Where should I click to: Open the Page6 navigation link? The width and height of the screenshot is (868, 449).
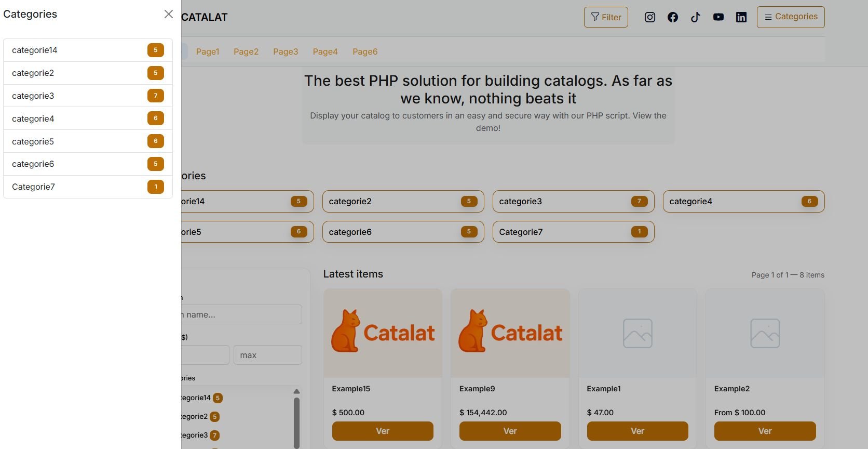click(365, 51)
